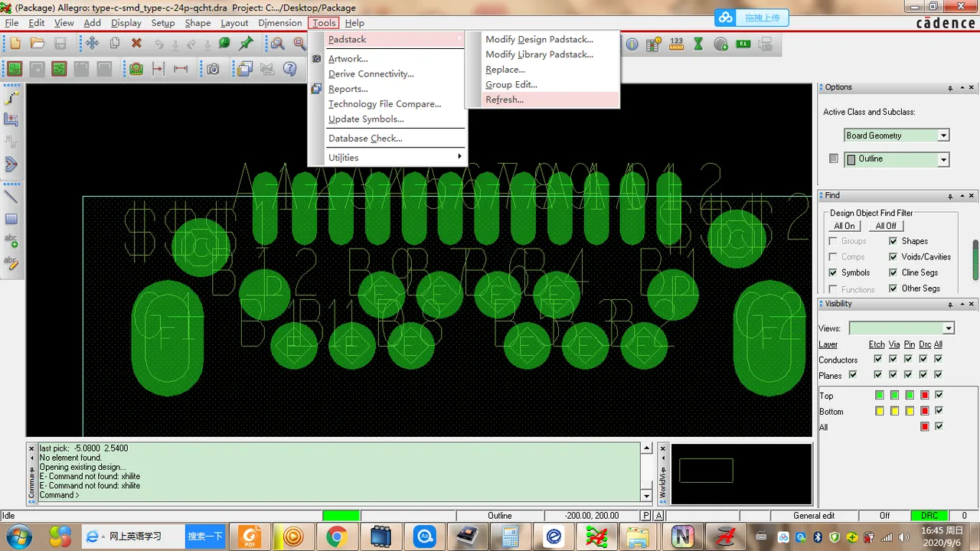Click the Find panel vertical scrollbar

(975, 260)
